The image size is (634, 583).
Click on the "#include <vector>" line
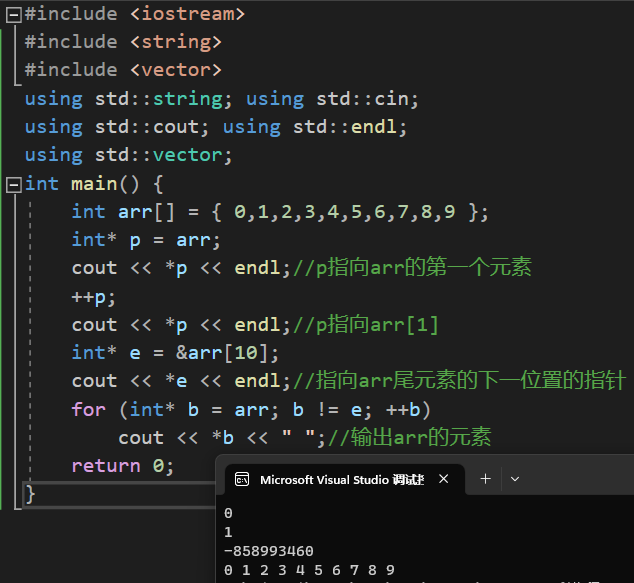click(x=122, y=70)
